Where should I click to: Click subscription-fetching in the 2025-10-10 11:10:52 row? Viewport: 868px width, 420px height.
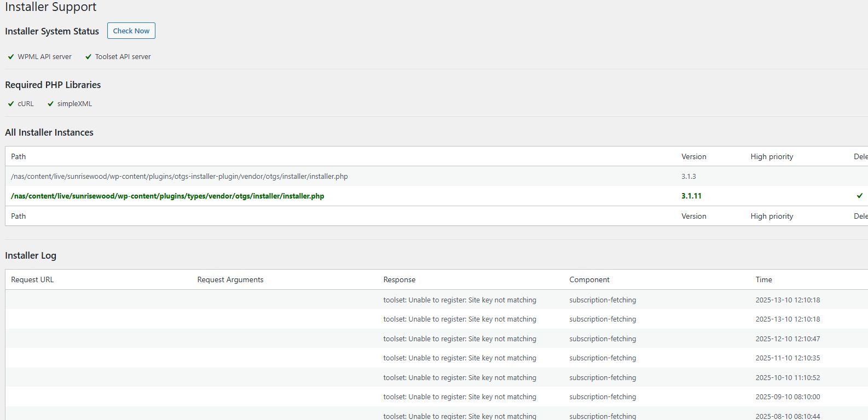(602, 377)
